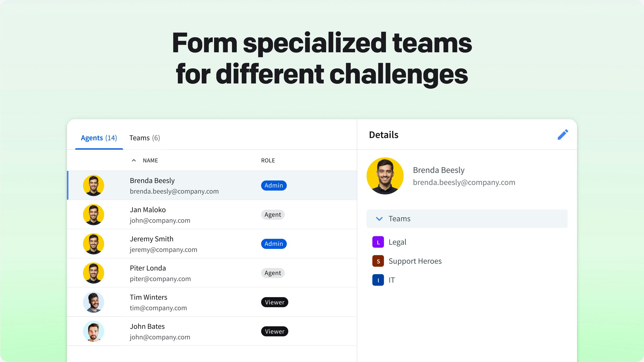Click John Bates' avatar photo
644x362 pixels.
(94, 331)
